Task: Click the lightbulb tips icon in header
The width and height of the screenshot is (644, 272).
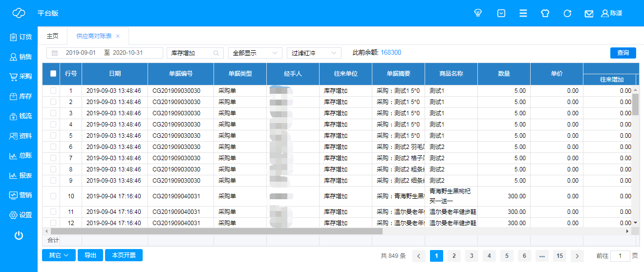Action: 478,13
